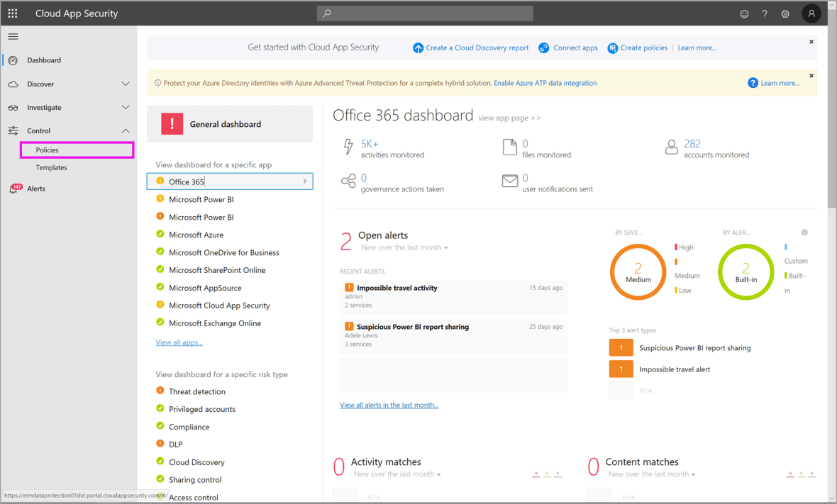Viewport: 837px width, 504px height.
Task: Click the orange Medium severity donut chart
Action: [638, 271]
